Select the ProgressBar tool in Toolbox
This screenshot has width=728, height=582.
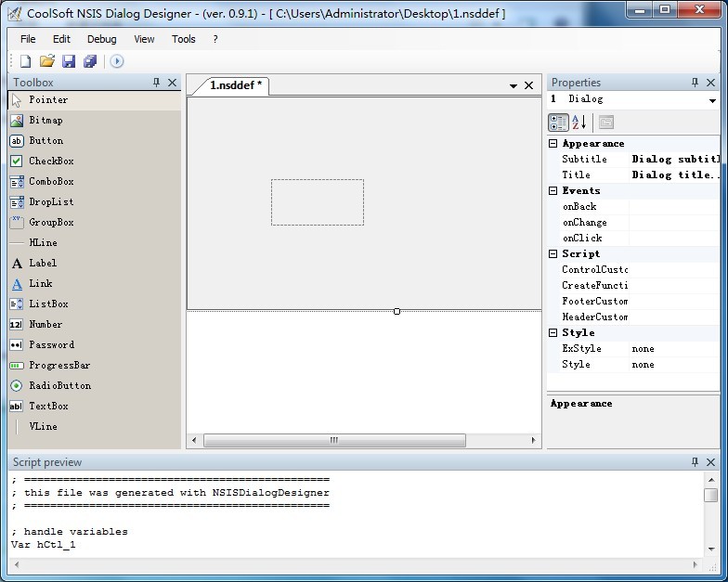[x=58, y=366]
